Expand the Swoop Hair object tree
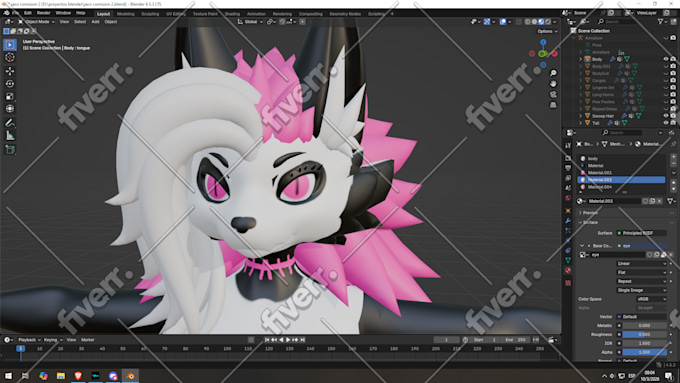 [581, 116]
